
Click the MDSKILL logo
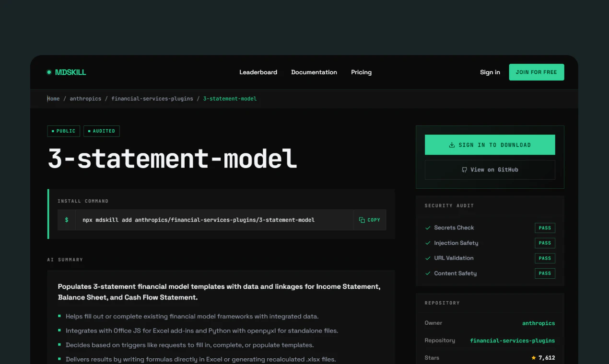coord(66,72)
